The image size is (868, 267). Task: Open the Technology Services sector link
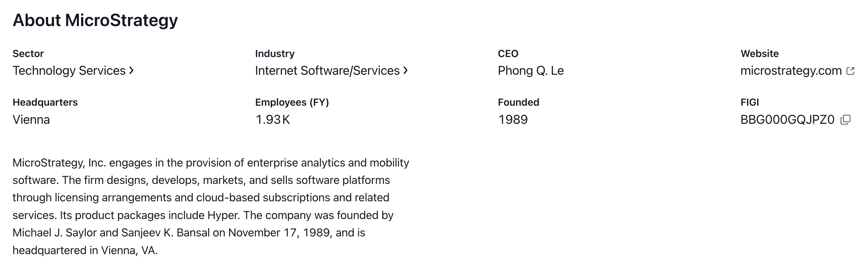pos(69,71)
